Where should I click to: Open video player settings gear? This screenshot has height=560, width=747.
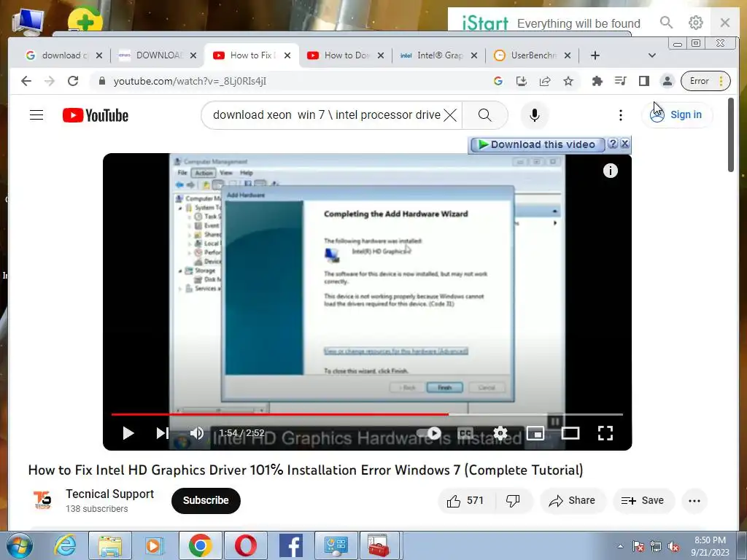coord(500,433)
